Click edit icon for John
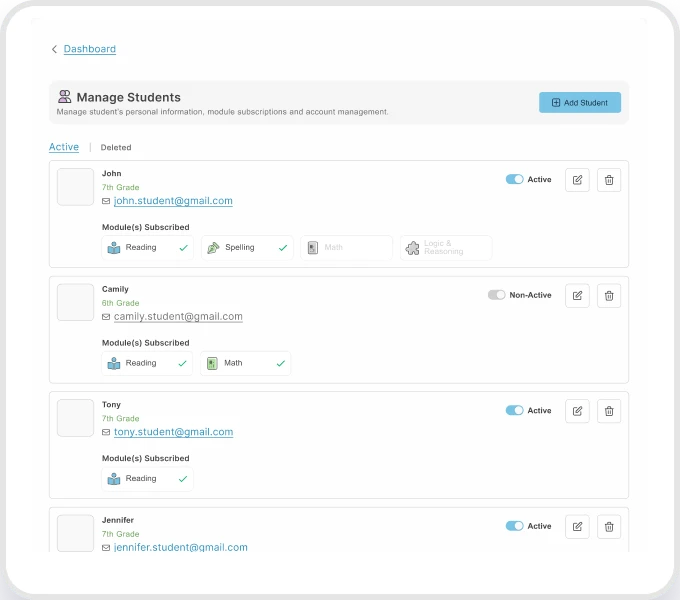This screenshot has width=680, height=600. (577, 180)
